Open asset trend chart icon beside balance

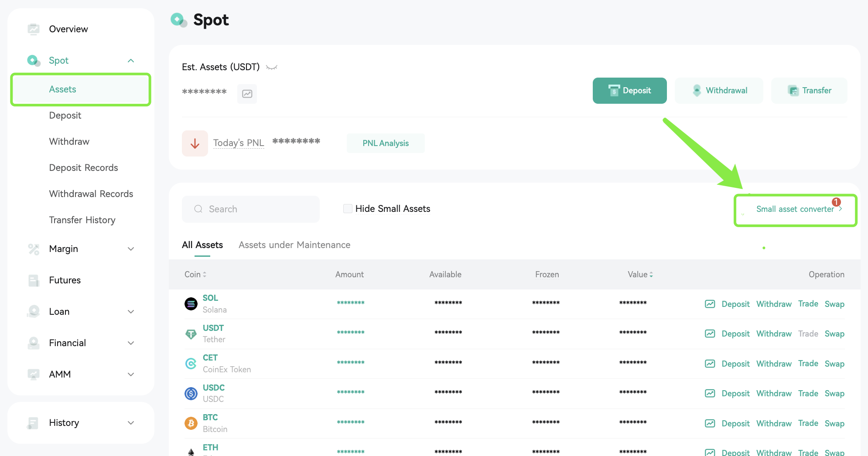coord(247,94)
